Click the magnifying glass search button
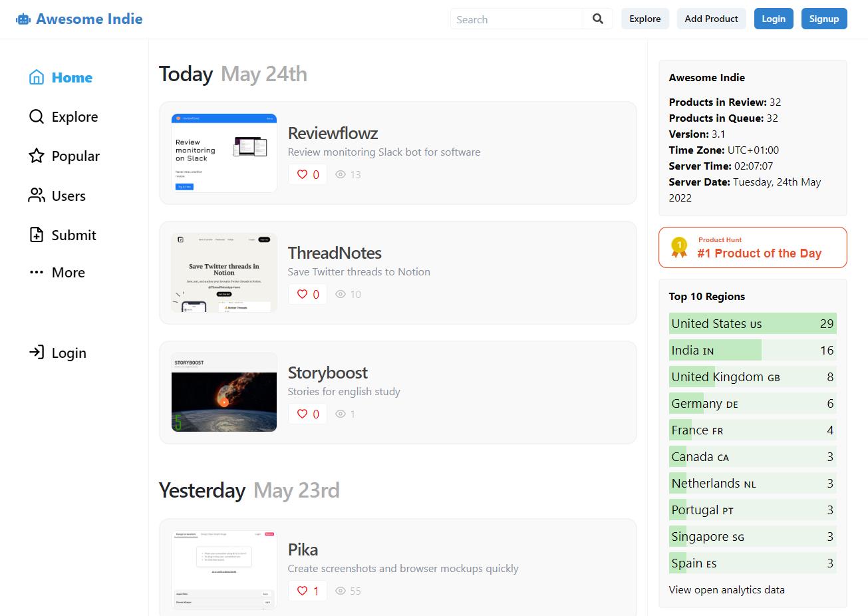This screenshot has width=868, height=616. (598, 19)
